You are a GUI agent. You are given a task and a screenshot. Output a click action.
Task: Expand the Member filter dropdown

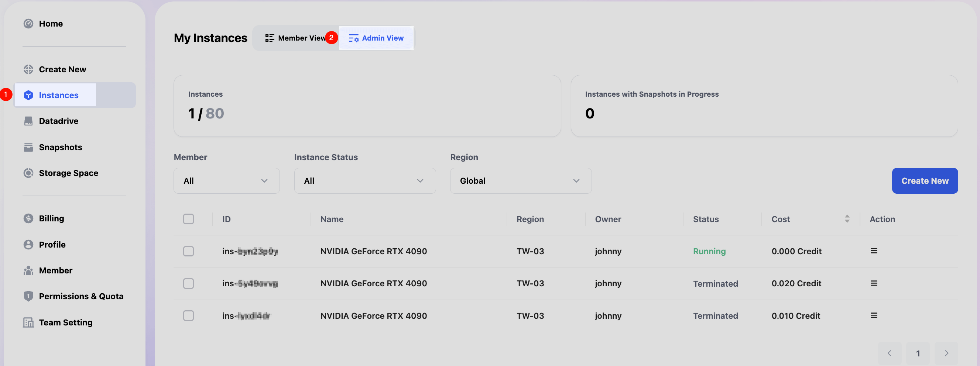(x=226, y=181)
